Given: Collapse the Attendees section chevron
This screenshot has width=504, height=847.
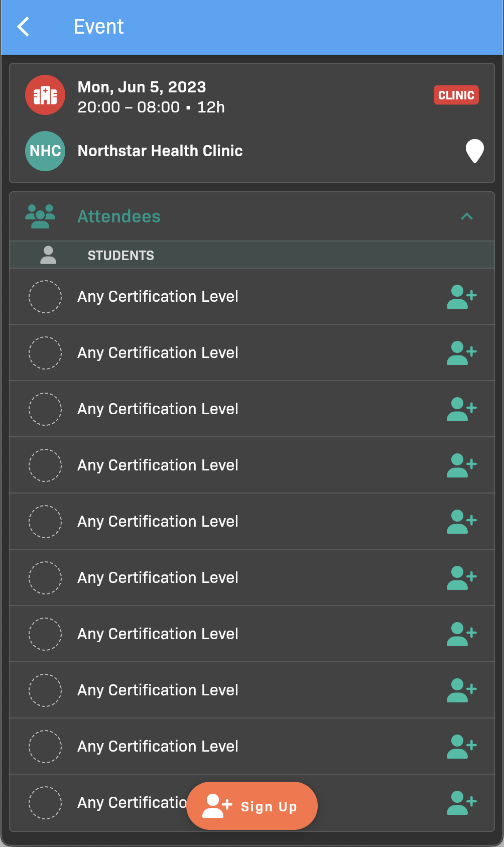Looking at the screenshot, I should pyautogui.click(x=467, y=216).
